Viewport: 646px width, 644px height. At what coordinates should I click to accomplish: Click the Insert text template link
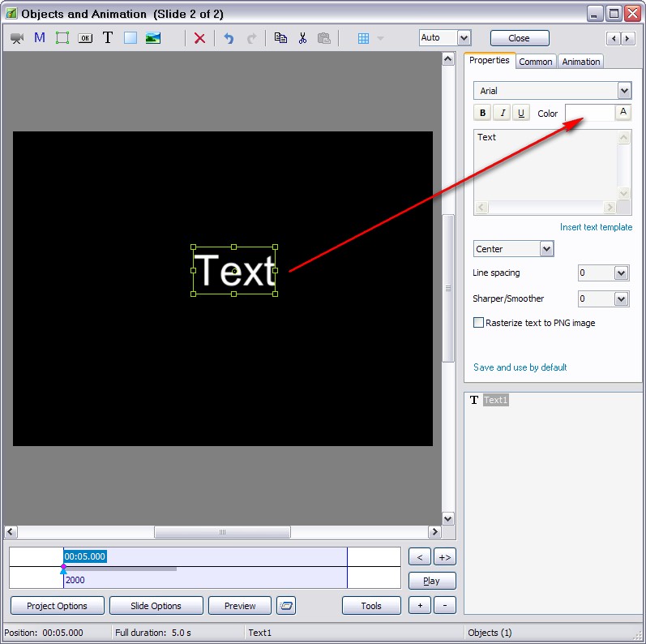(x=596, y=227)
